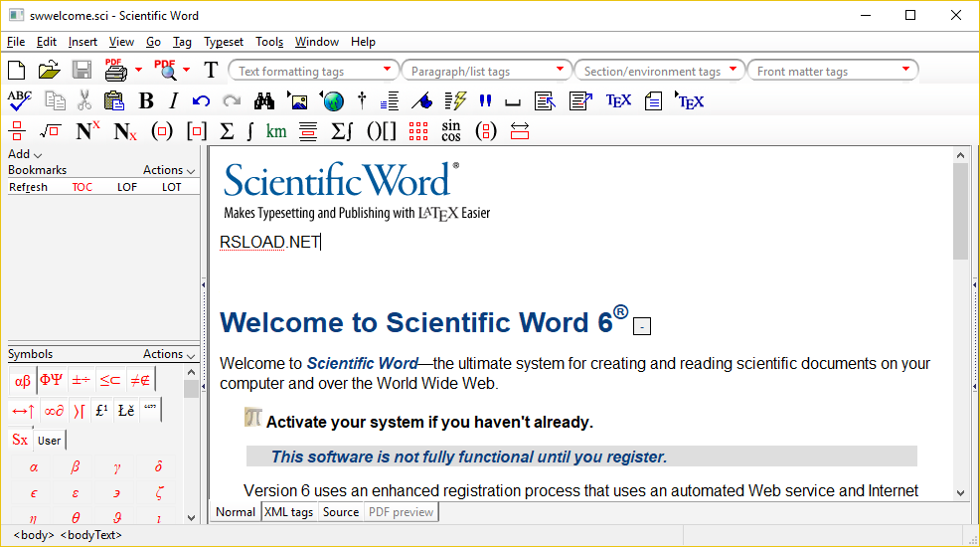Select the uppercase Greek ΦΨ symbol group
980x547 pixels.
(x=52, y=380)
